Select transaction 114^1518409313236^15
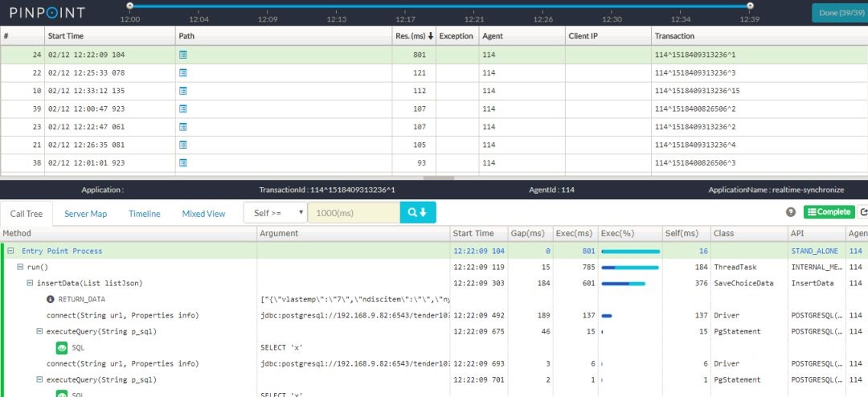The image size is (868, 397). (x=697, y=91)
